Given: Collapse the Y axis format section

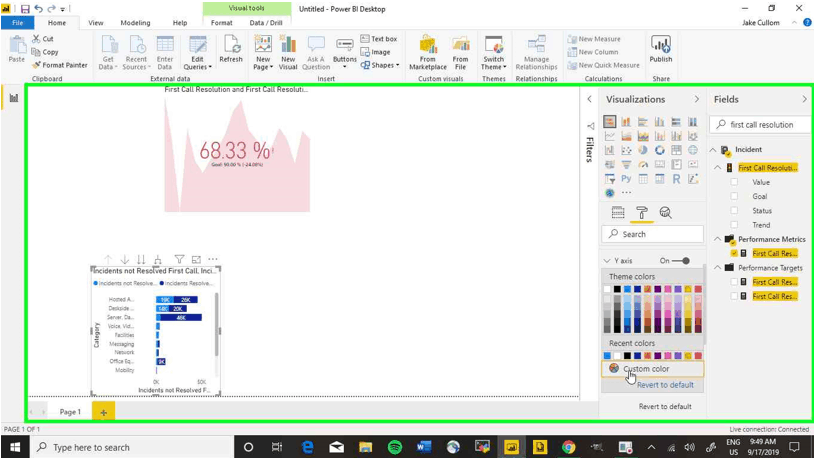Looking at the screenshot, I should point(607,261).
